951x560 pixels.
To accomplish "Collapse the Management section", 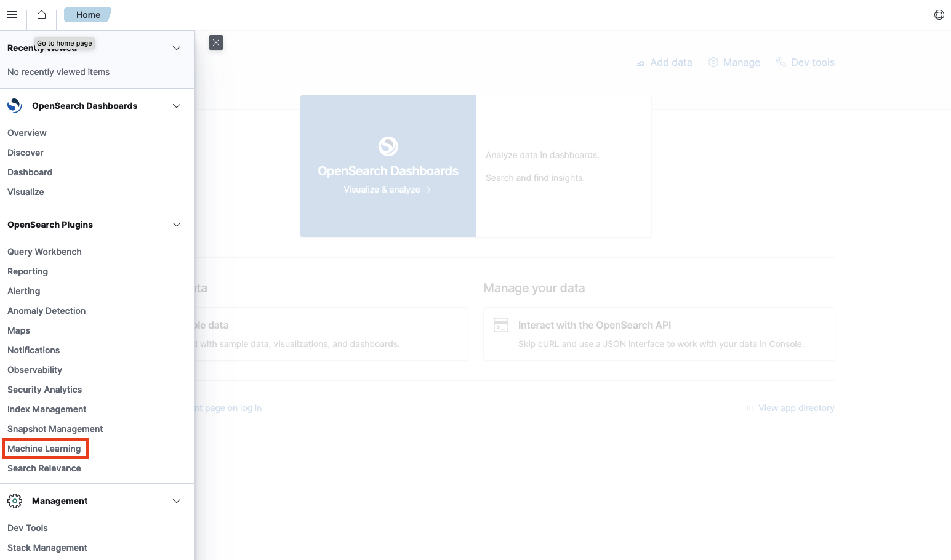I will pos(177,500).
